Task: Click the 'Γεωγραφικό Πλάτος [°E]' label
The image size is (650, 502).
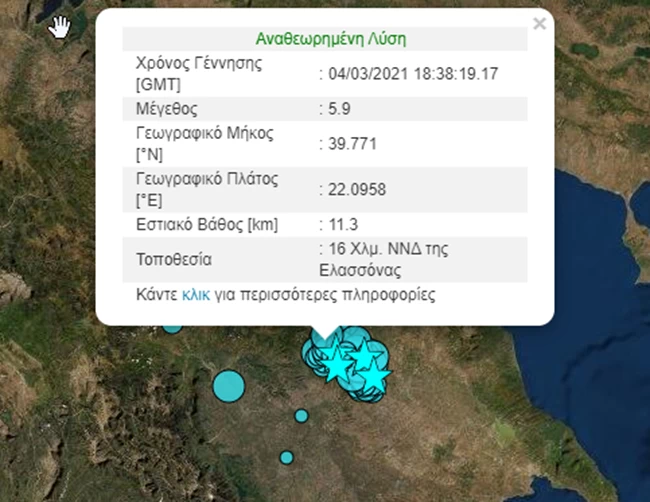Action: 207,189
